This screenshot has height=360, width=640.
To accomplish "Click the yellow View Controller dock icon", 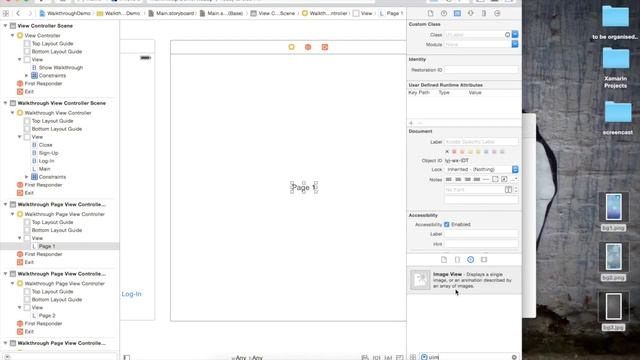I will pyautogui.click(x=291, y=47).
